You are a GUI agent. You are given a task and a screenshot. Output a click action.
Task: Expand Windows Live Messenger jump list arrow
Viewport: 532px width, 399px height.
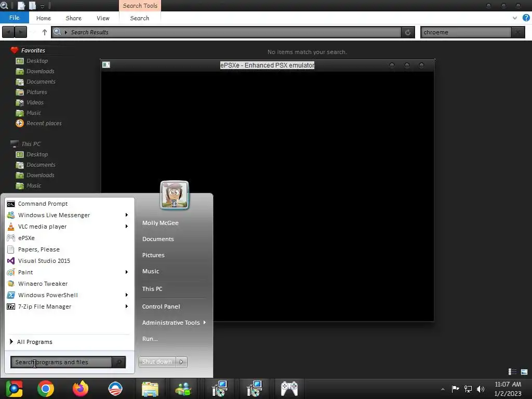coord(127,215)
